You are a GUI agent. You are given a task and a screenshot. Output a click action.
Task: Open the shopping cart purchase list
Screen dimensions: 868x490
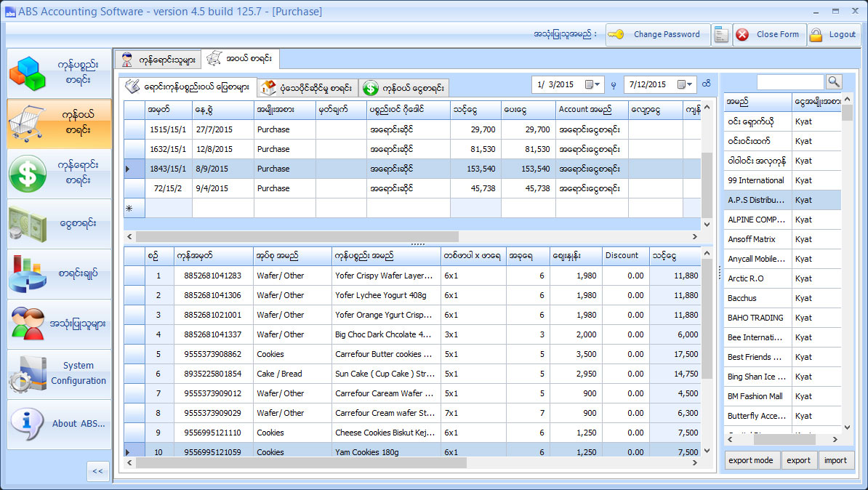[60, 124]
